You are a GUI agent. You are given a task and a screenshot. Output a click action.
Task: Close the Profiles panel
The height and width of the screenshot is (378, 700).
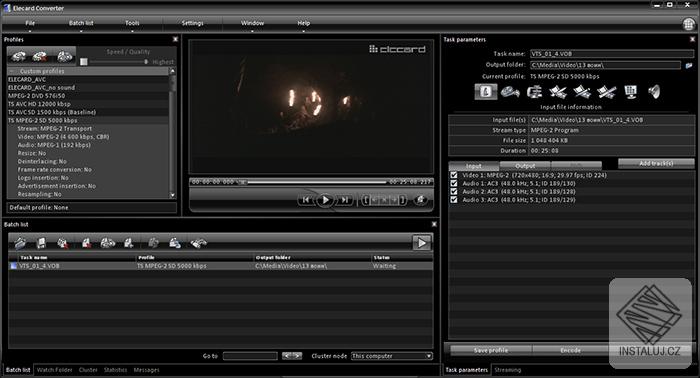(x=175, y=39)
